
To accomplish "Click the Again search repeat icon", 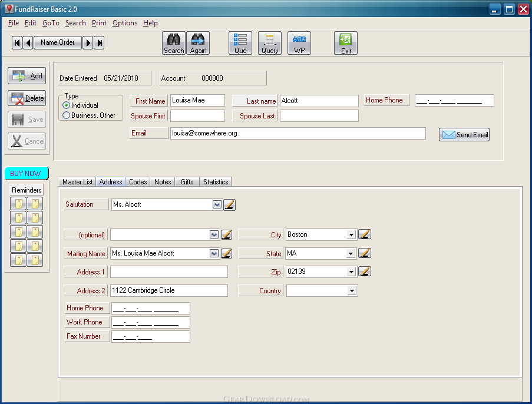I will coord(198,43).
